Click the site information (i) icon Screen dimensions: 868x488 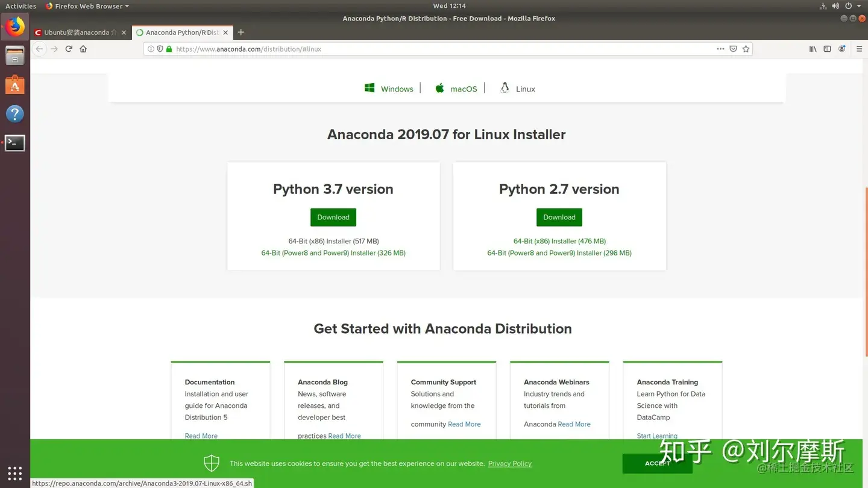click(151, 49)
